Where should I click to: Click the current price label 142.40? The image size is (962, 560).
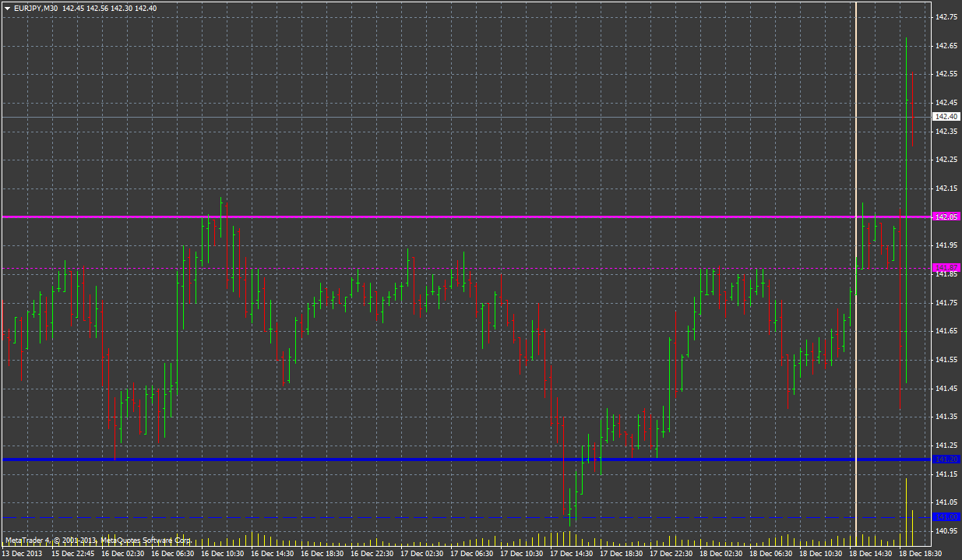coord(946,116)
